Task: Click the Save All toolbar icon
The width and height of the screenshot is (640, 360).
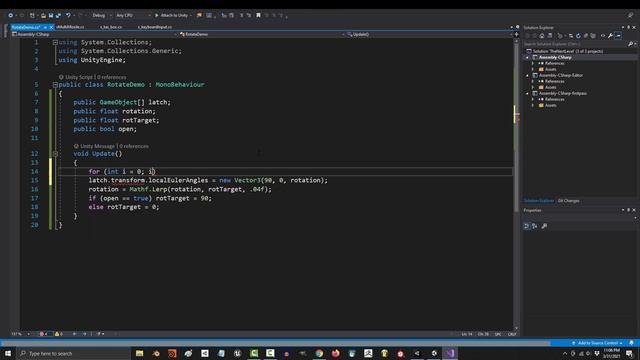Action: (x=58, y=16)
